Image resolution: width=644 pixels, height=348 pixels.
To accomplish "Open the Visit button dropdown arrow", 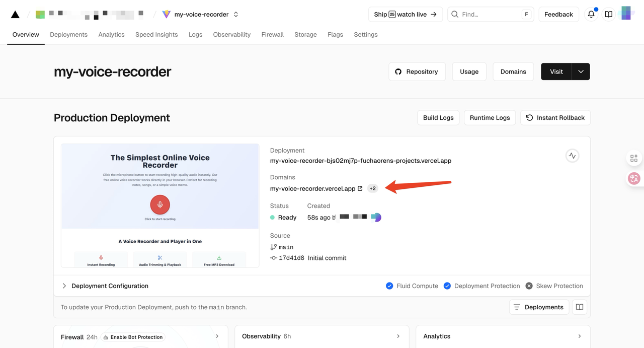I will (581, 72).
